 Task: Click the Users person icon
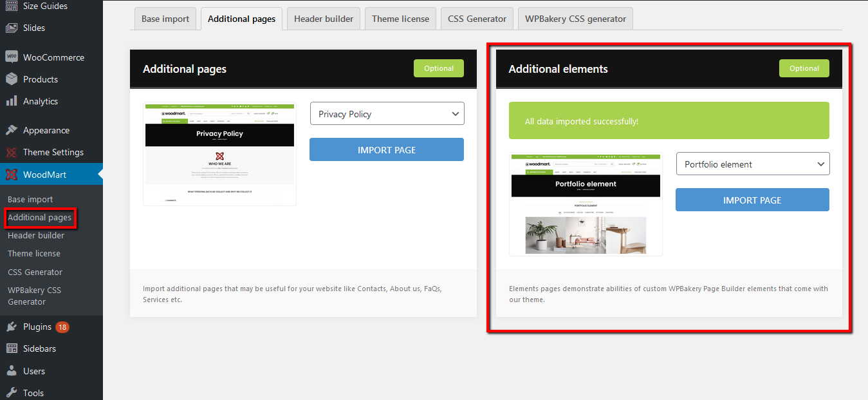coord(12,371)
